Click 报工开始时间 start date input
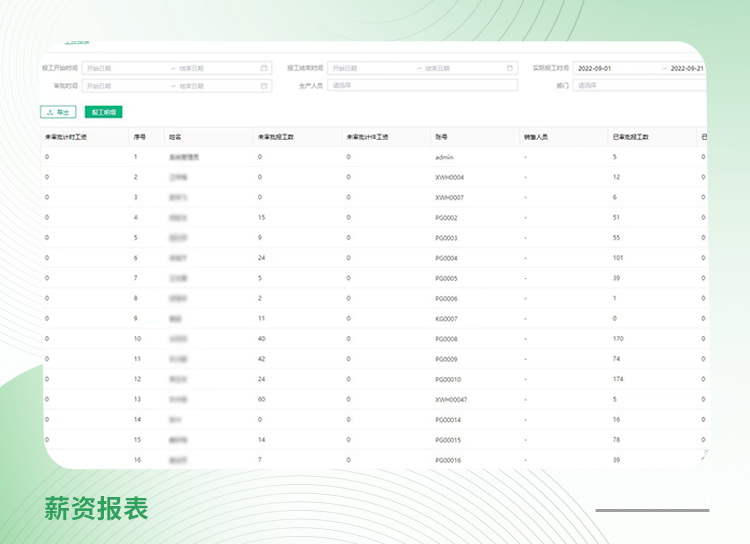Image resolution: width=750 pixels, height=544 pixels. point(122,68)
